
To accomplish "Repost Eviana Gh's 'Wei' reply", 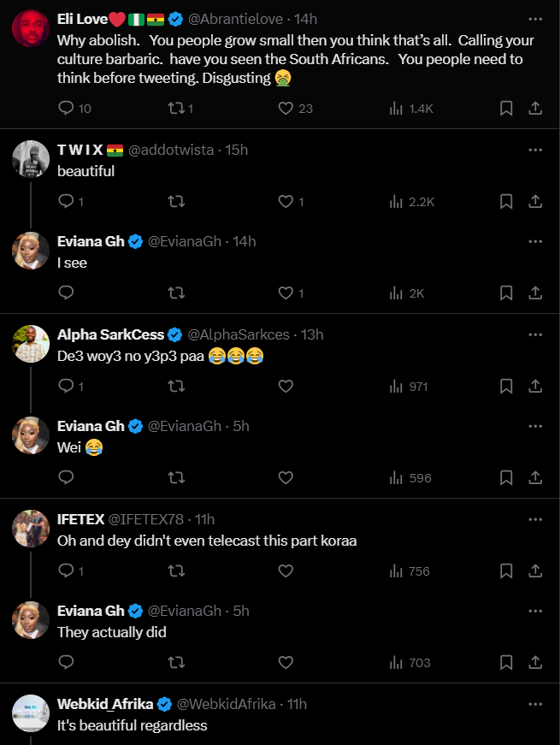I will tap(176, 478).
